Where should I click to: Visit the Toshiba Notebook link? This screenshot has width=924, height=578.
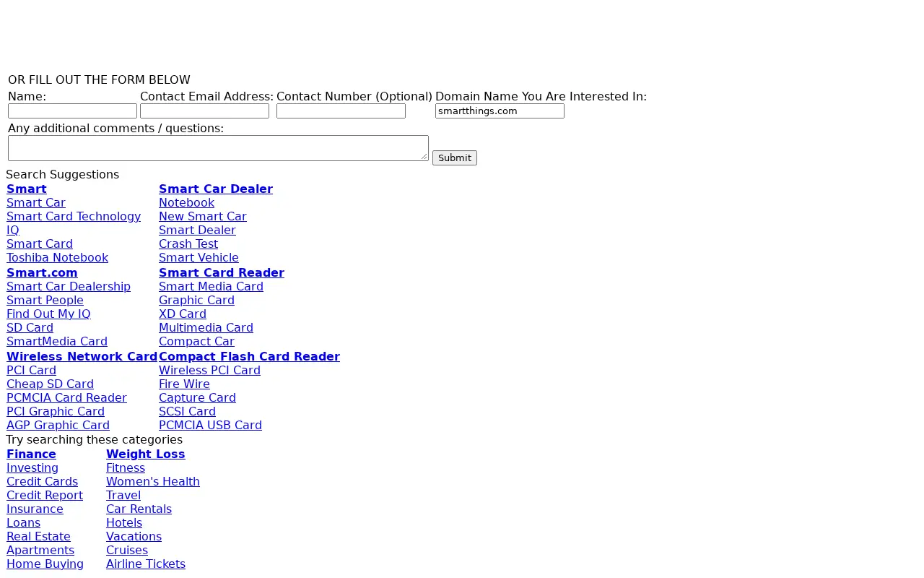point(57,258)
